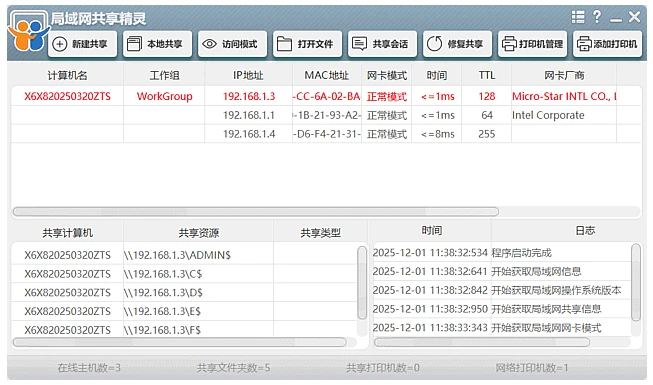Sort by IP地址 column header
Viewport: 653px width, 385px height.
[x=248, y=75]
